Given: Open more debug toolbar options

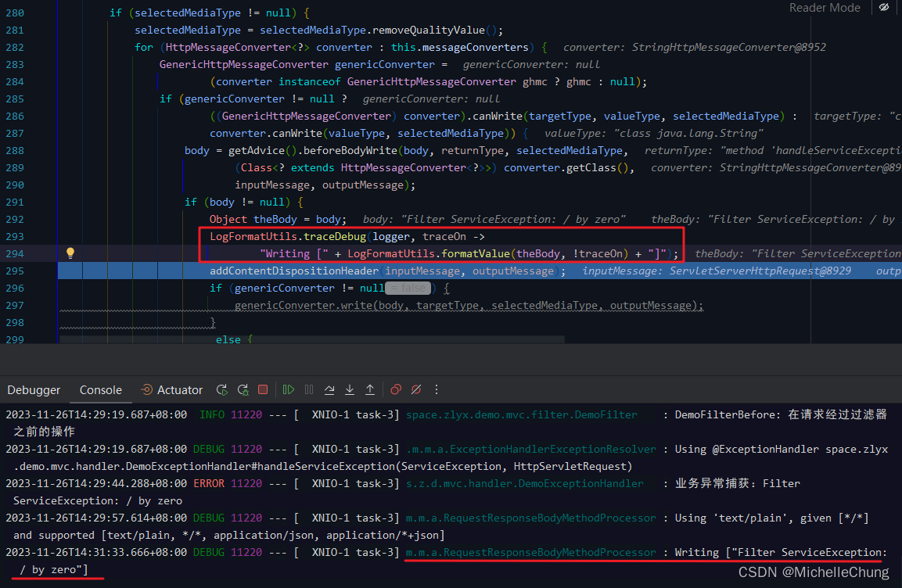Looking at the screenshot, I should [x=437, y=389].
